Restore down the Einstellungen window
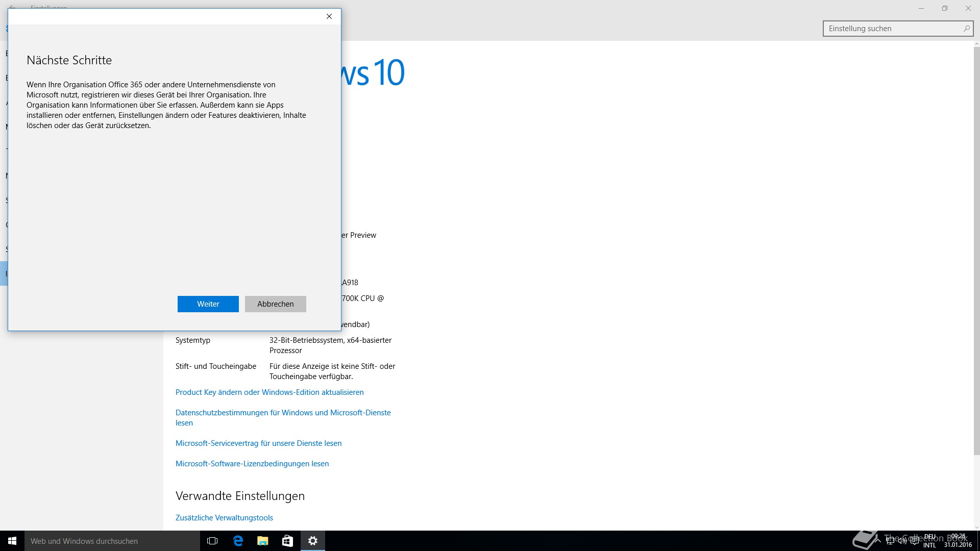The height and width of the screenshot is (551, 980). coord(945,8)
